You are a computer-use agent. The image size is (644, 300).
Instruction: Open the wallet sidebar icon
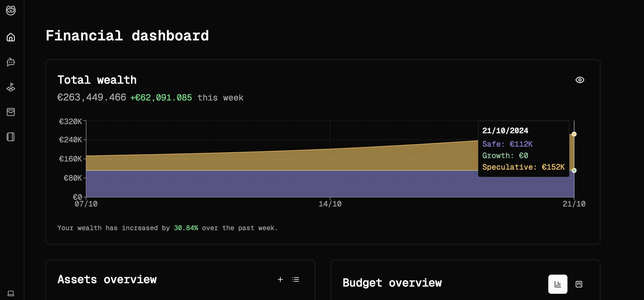11,112
